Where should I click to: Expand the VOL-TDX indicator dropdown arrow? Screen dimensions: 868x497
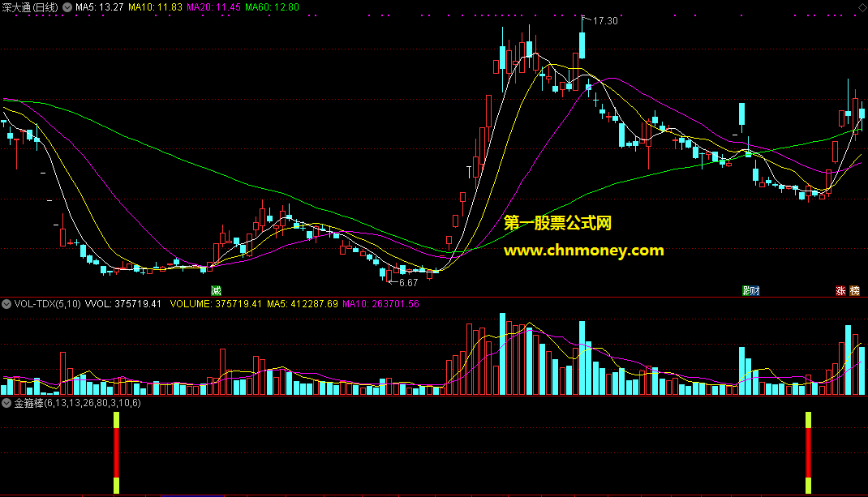pyautogui.click(x=6, y=304)
